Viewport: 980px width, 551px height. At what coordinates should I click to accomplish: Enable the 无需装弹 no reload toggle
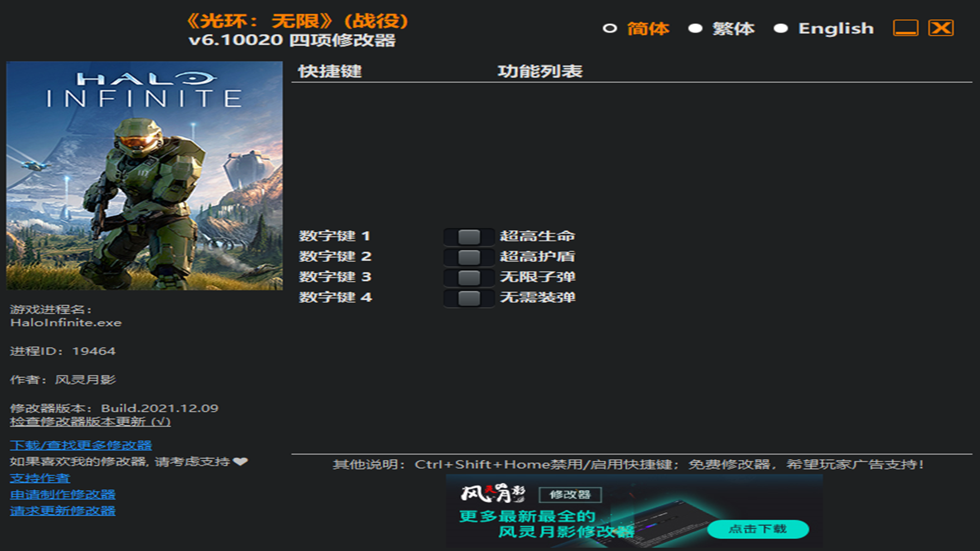(x=469, y=298)
